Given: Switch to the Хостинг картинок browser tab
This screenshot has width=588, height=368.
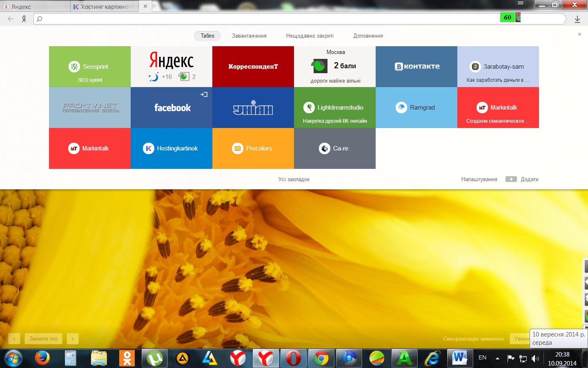Looking at the screenshot, I should (x=104, y=7).
